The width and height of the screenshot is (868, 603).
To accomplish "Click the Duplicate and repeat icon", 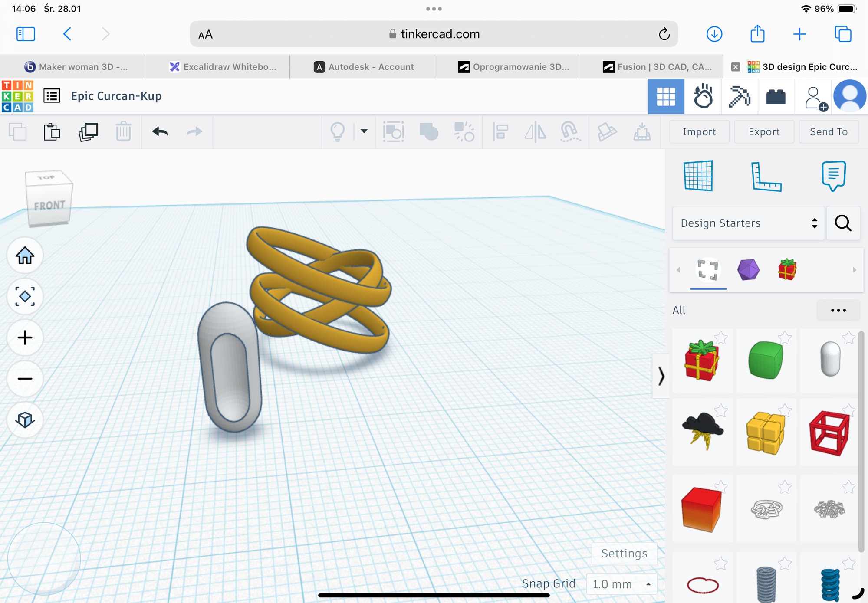I will click(88, 131).
